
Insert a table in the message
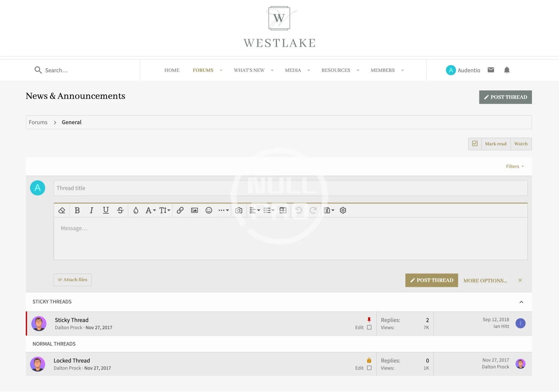[x=283, y=210]
